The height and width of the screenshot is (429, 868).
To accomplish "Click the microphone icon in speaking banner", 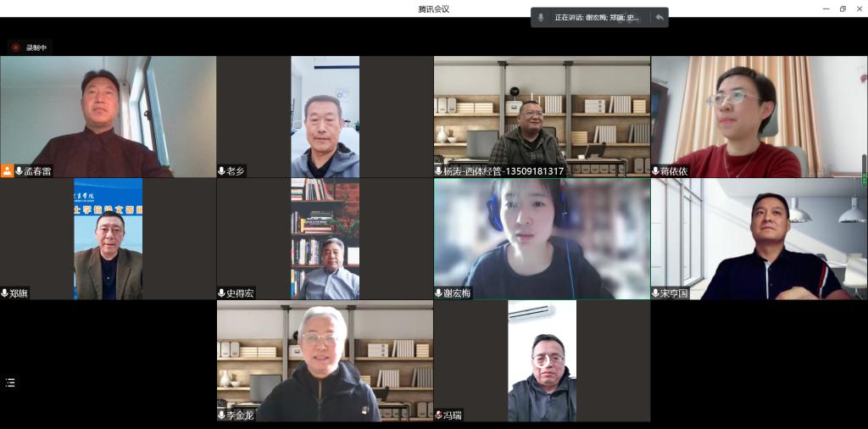I will [x=542, y=17].
